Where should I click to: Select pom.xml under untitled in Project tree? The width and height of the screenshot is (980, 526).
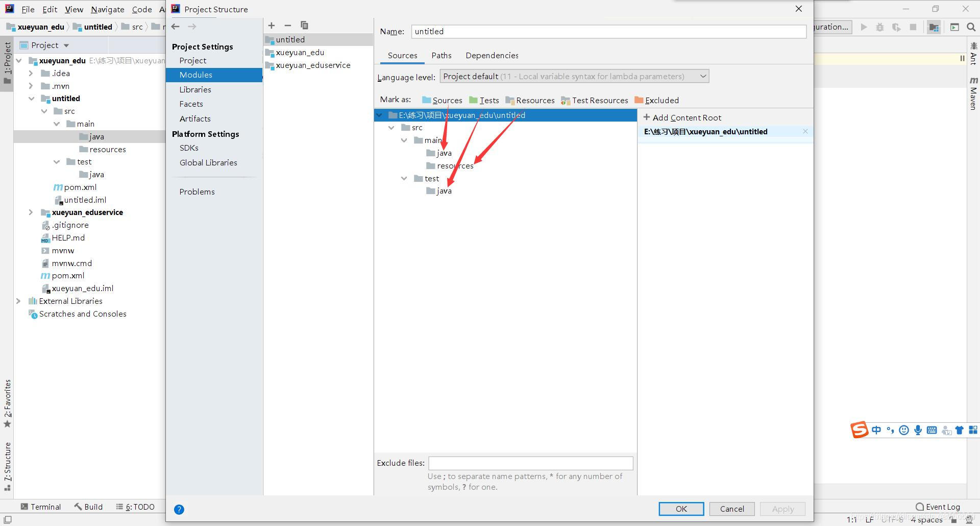80,187
